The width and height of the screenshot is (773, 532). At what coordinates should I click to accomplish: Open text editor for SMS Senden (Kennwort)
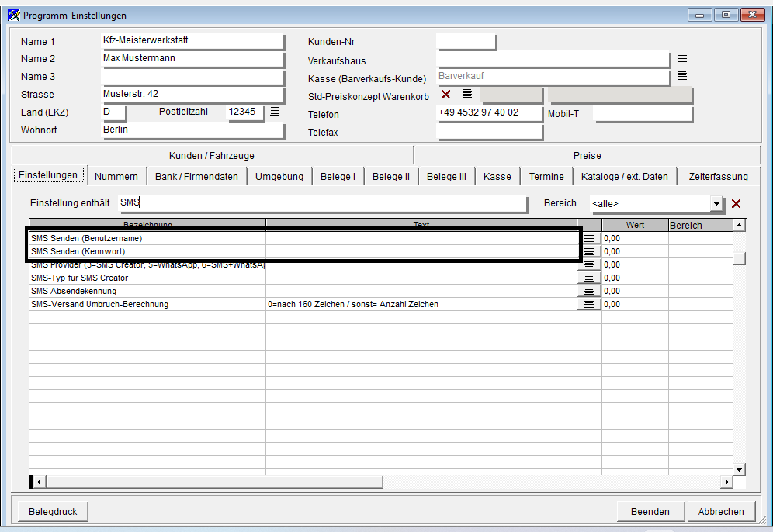(x=589, y=251)
